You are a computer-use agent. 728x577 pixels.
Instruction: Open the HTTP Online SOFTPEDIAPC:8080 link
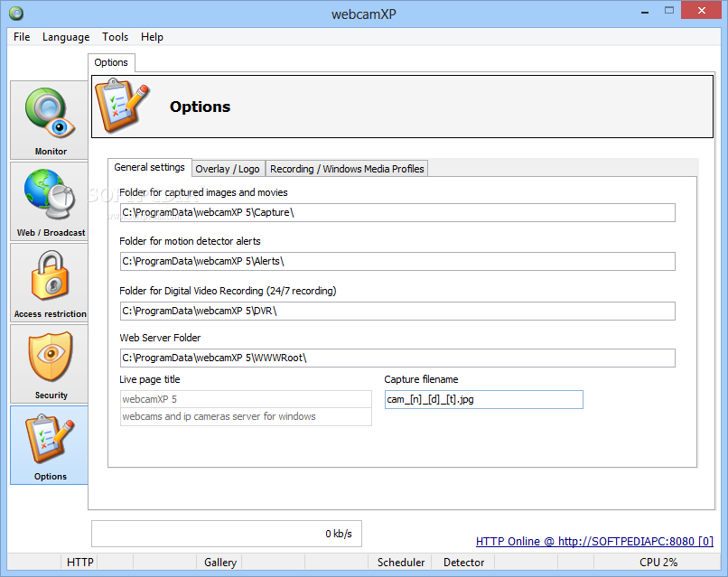(x=594, y=541)
